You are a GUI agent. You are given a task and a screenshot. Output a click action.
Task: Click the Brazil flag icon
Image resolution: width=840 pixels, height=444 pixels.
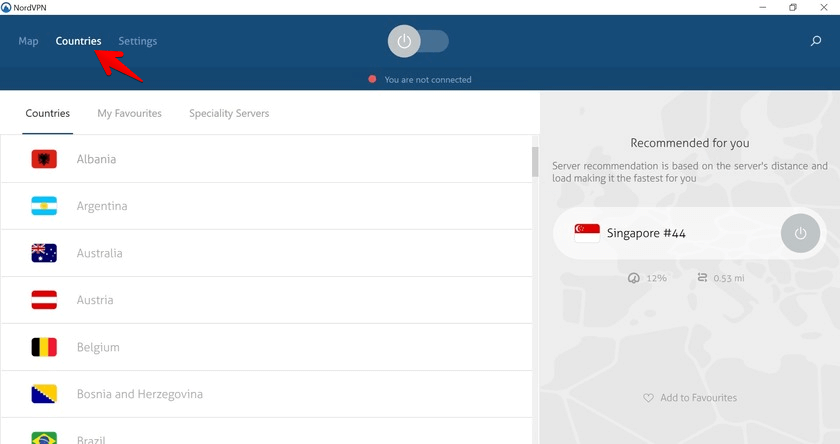pyautogui.click(x=44, y=439)
